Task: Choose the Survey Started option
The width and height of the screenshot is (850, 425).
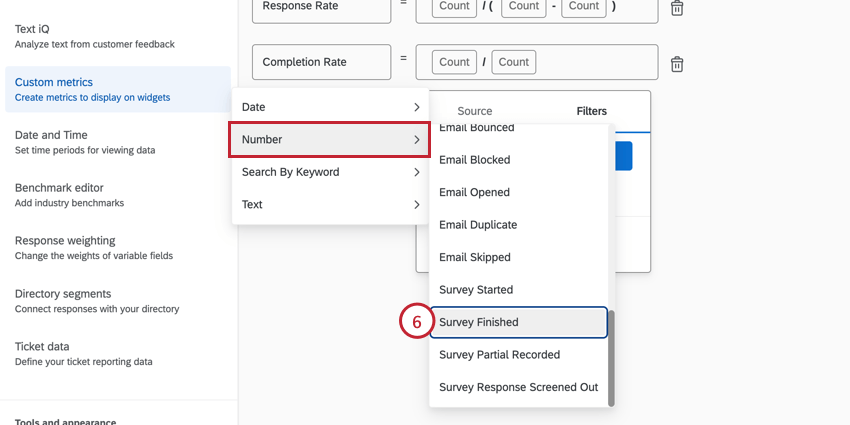Action: point(519,289)
